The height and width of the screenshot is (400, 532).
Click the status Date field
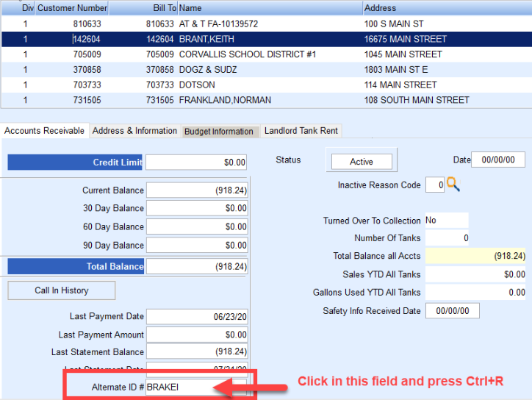(498, 160)
